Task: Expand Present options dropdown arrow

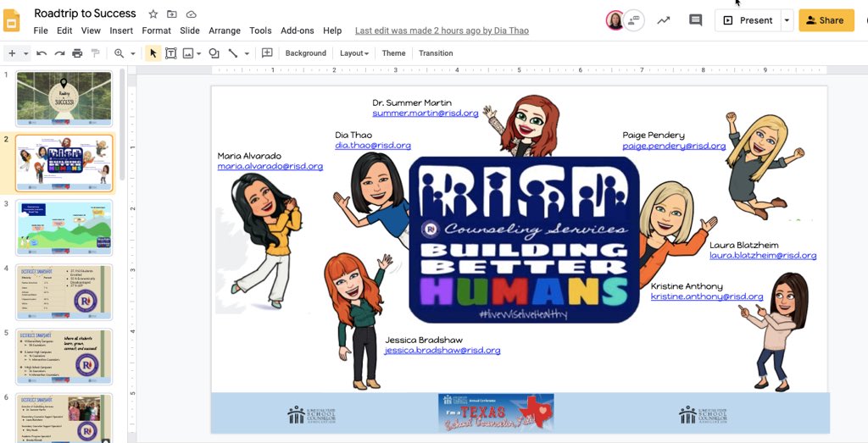Action: click(787, 20)
